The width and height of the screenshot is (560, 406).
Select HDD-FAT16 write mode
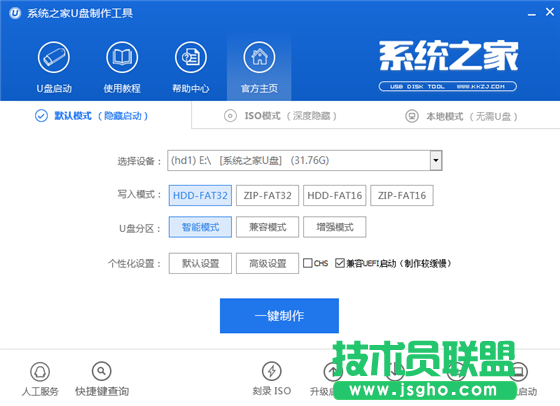point(335,195)
